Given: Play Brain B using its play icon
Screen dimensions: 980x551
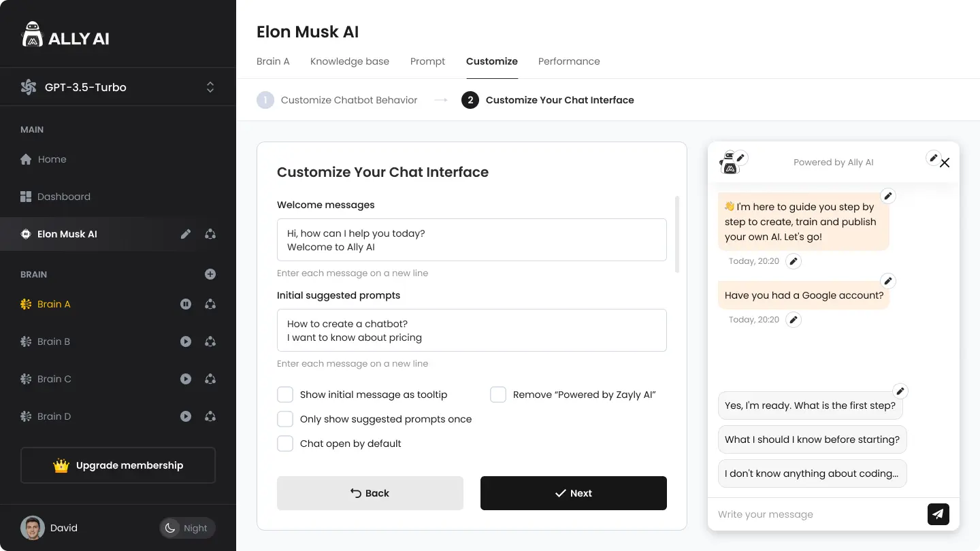Looking at the screenshot, I should [x=186, y=341].
